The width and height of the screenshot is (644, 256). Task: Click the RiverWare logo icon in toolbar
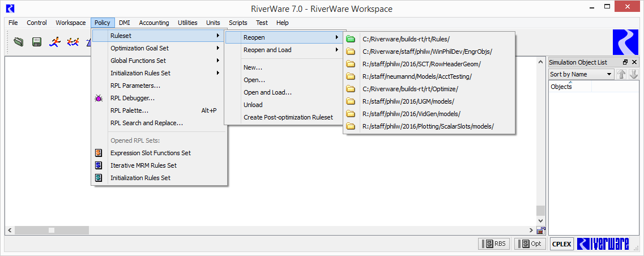[x=625, y=42]
